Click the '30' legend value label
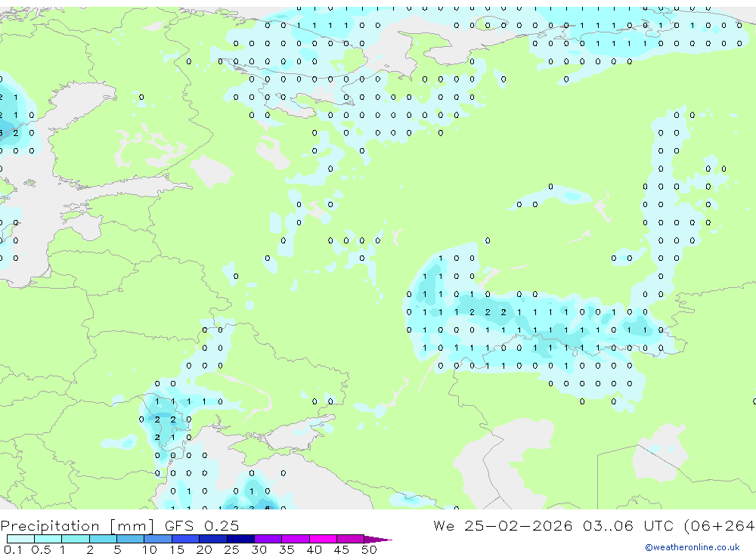This screenshot has width=756, height=554. coord(259,549)
